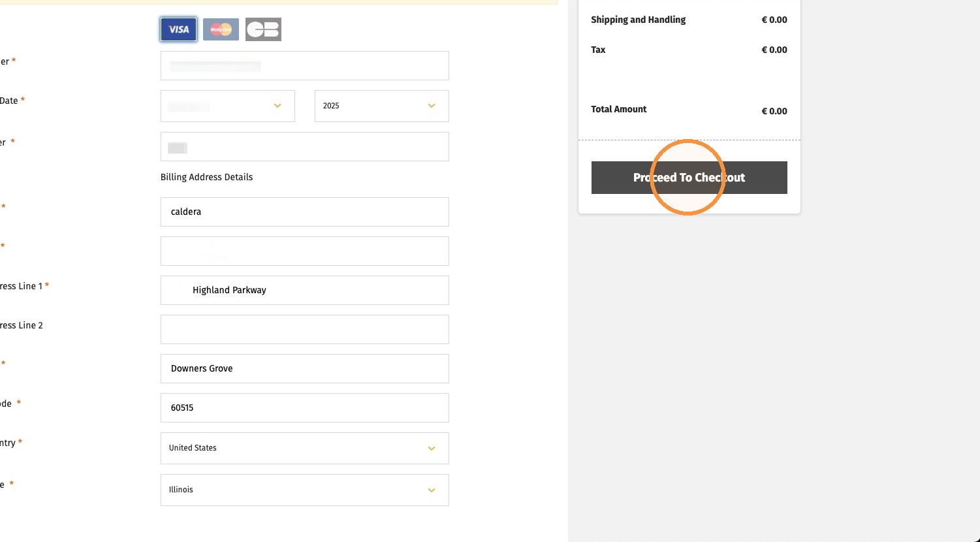
Task: Open the Illinois state dropdown
Action: (x=305, y=490)
